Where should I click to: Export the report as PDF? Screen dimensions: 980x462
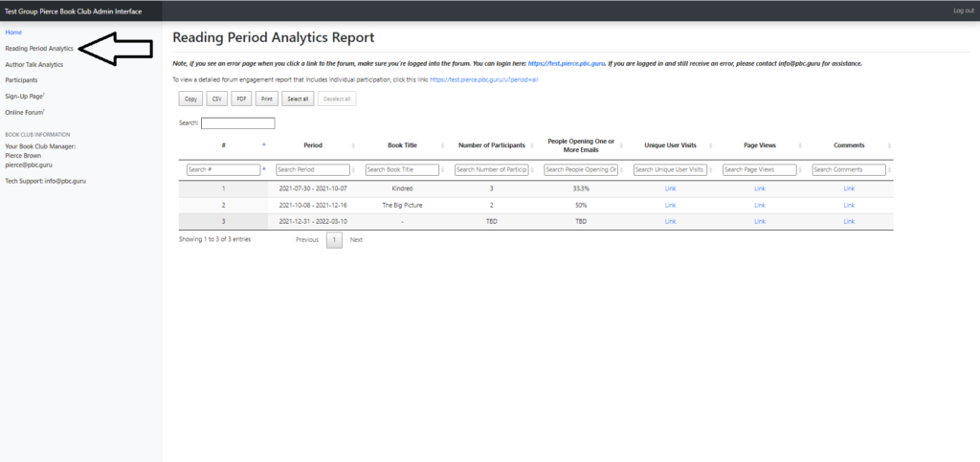click(x=242, y=99)
